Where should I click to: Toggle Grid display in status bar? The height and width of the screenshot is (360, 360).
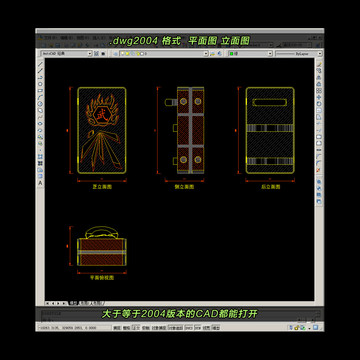(x=126, y=328)
